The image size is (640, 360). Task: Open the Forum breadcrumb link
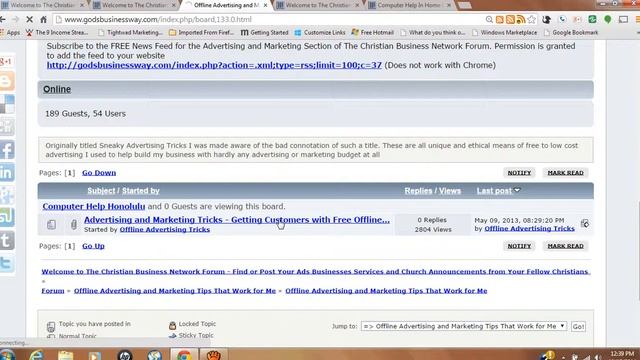click(x=53, y=291)
